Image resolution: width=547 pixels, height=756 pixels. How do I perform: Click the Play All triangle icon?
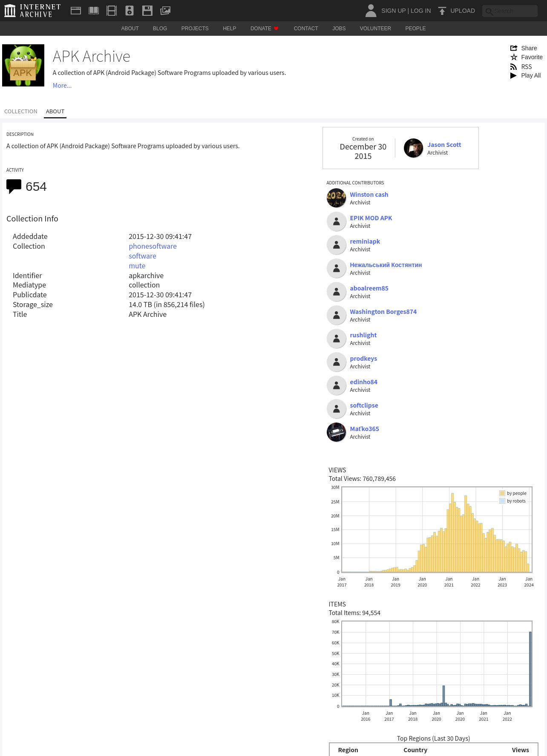pos(513,75)
